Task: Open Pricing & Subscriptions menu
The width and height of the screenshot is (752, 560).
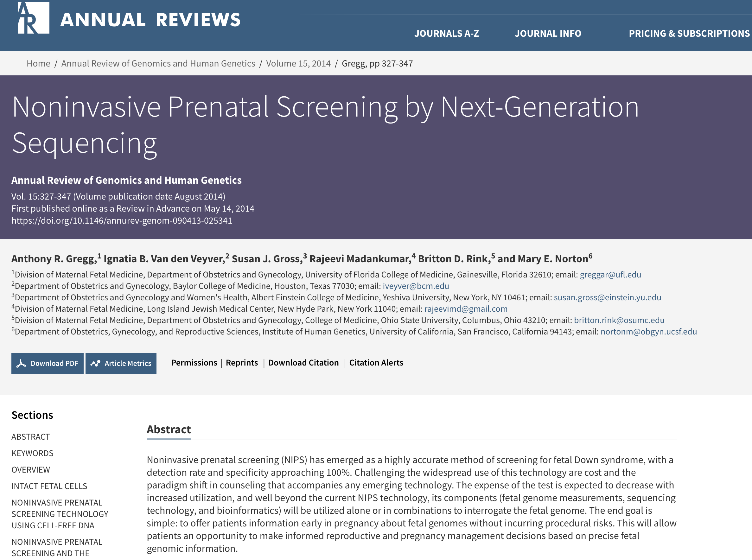Action: pos(689,33)
